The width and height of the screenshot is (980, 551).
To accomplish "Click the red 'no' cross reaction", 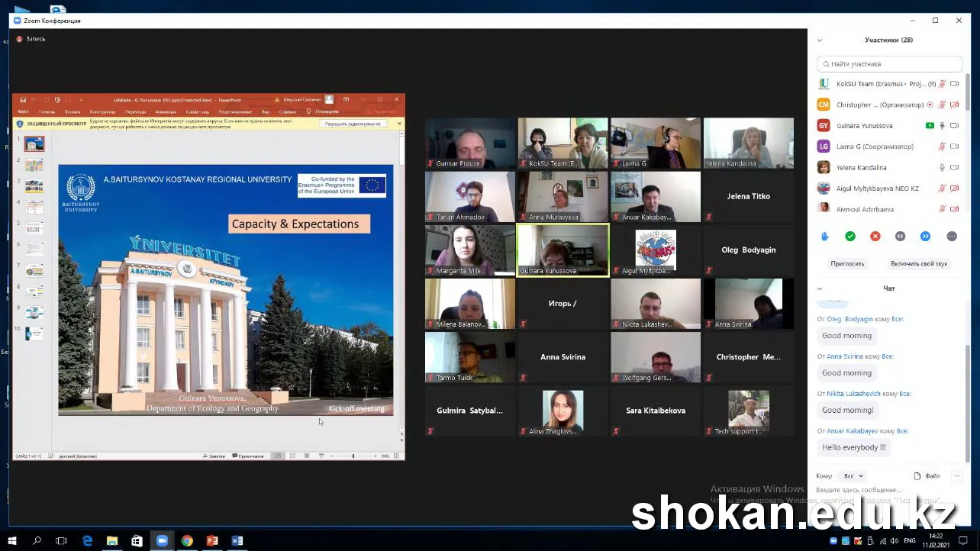I will (x=875, y=237).
